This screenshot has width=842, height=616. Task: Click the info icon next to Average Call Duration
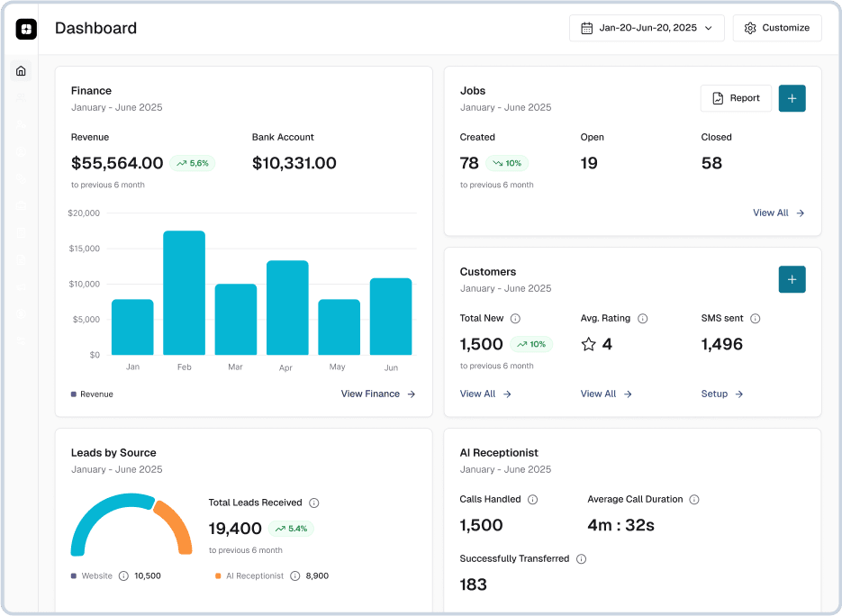[x=693, y=500]
